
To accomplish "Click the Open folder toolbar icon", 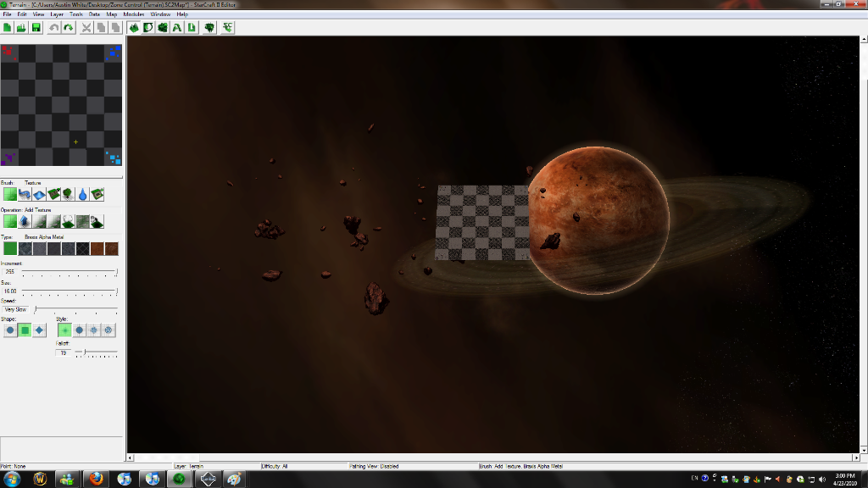I will click(x=21, y=28).
